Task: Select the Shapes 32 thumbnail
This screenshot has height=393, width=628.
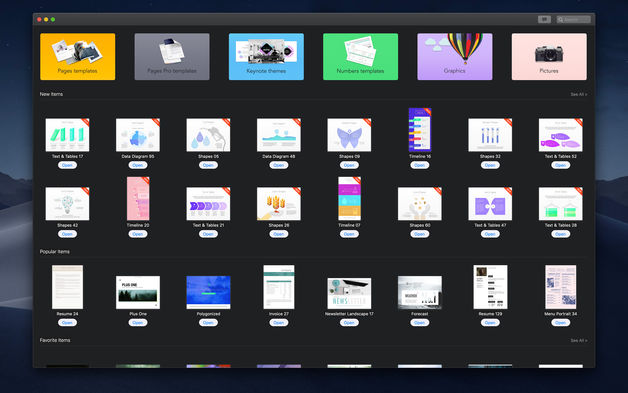Action: [490, 135]
